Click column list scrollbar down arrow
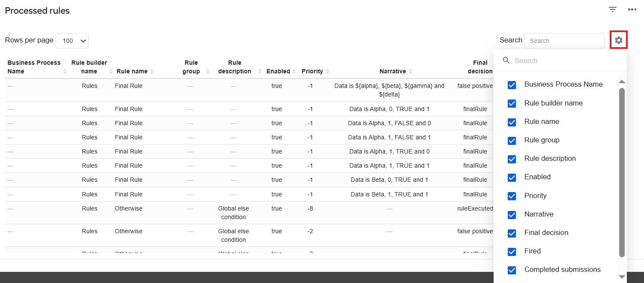The height and width of the screenshot is (283, 644). click(x=622, y=277)
